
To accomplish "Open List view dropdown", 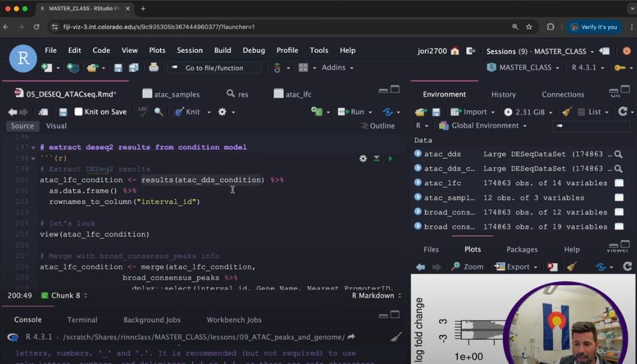I will pos(593,112).
